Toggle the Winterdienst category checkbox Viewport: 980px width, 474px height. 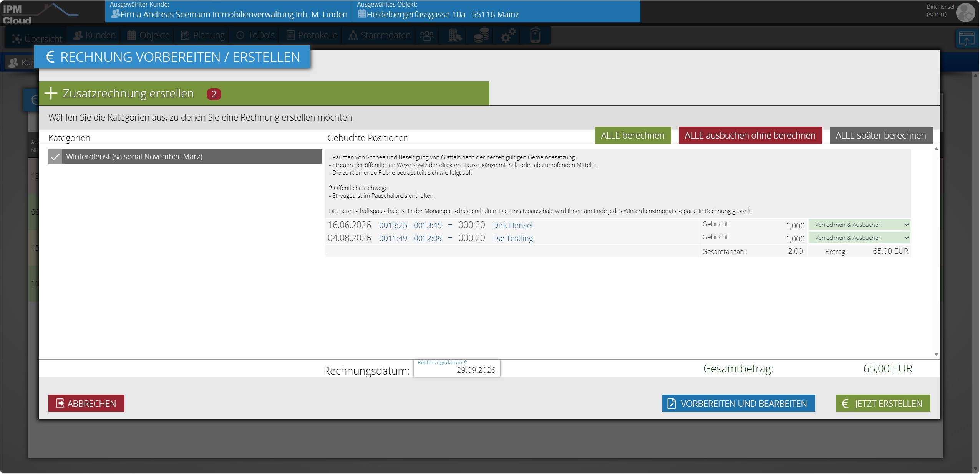(x=55, y=157)
